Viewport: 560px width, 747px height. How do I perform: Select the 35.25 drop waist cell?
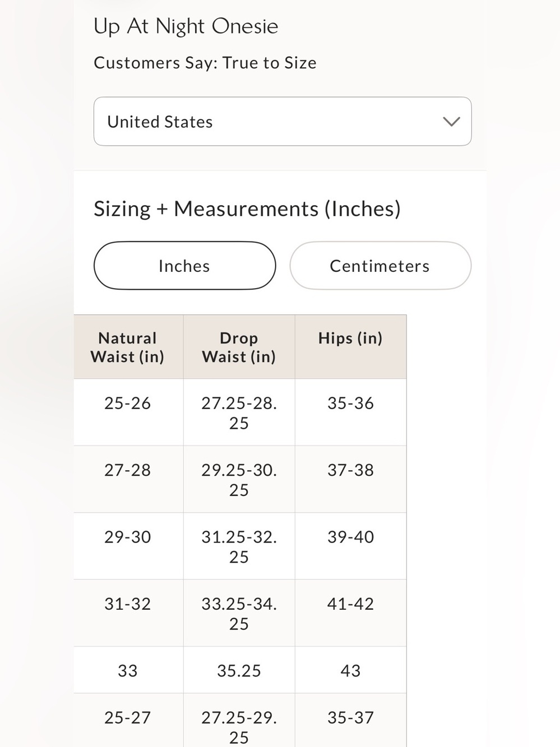click(239, 670)
